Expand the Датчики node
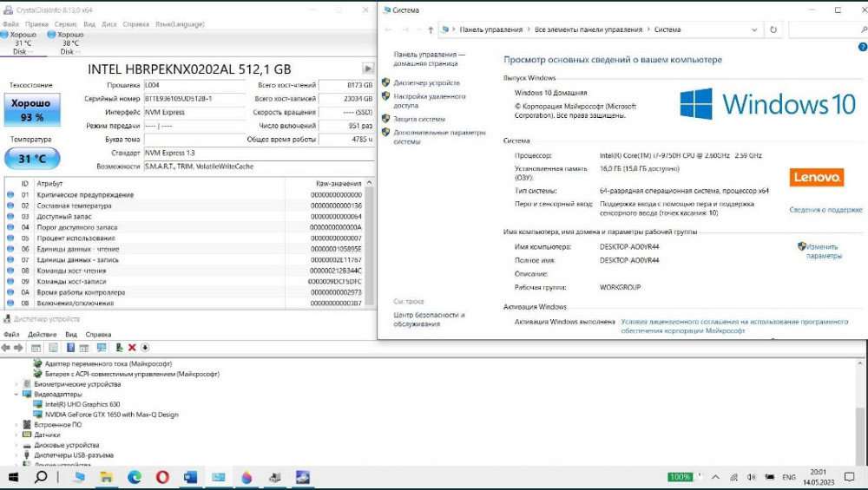 (x=16, y=434)
